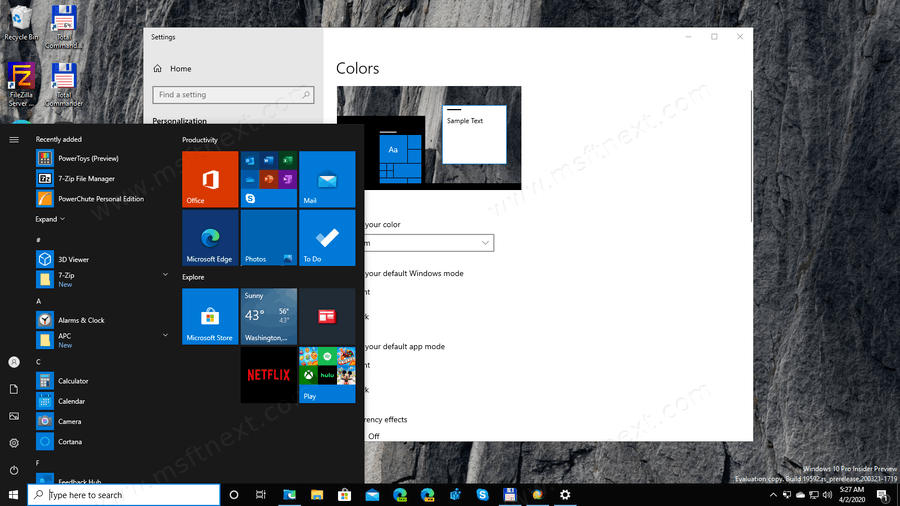Image resolution: width=900 pixels, height=506 pixels.
Task: Click the user account icon in Start rail
Action: pos(14,362)
